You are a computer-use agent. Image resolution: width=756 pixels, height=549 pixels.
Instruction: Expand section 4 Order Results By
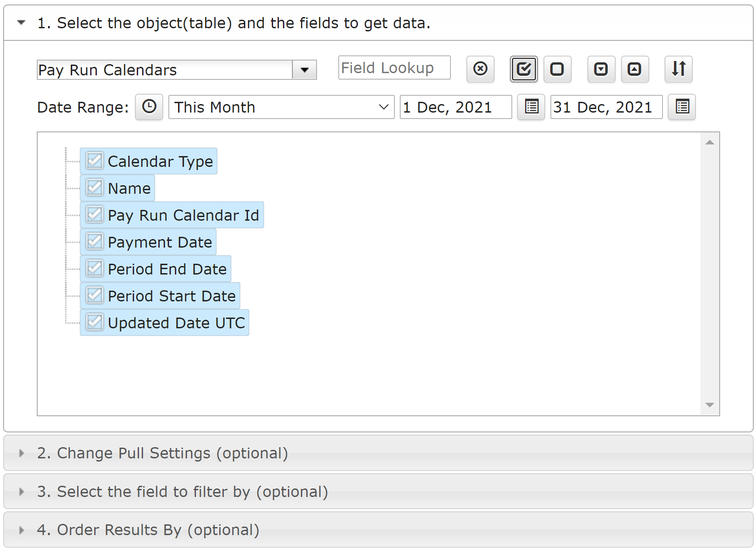tap(378, 530)
